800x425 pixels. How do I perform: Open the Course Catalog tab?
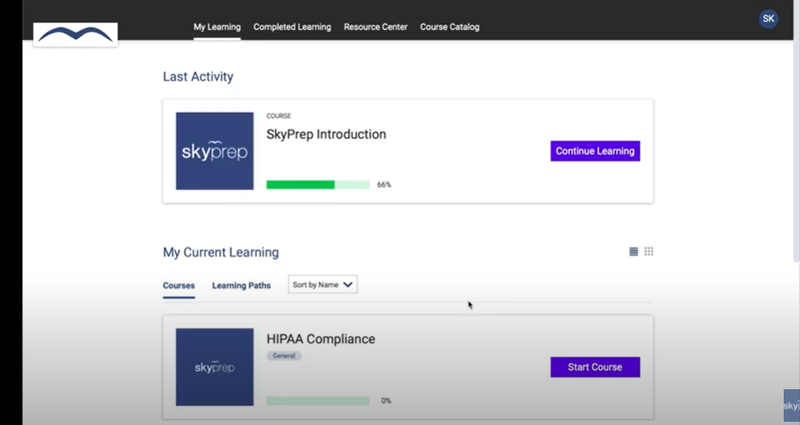[x=449, y=27]
